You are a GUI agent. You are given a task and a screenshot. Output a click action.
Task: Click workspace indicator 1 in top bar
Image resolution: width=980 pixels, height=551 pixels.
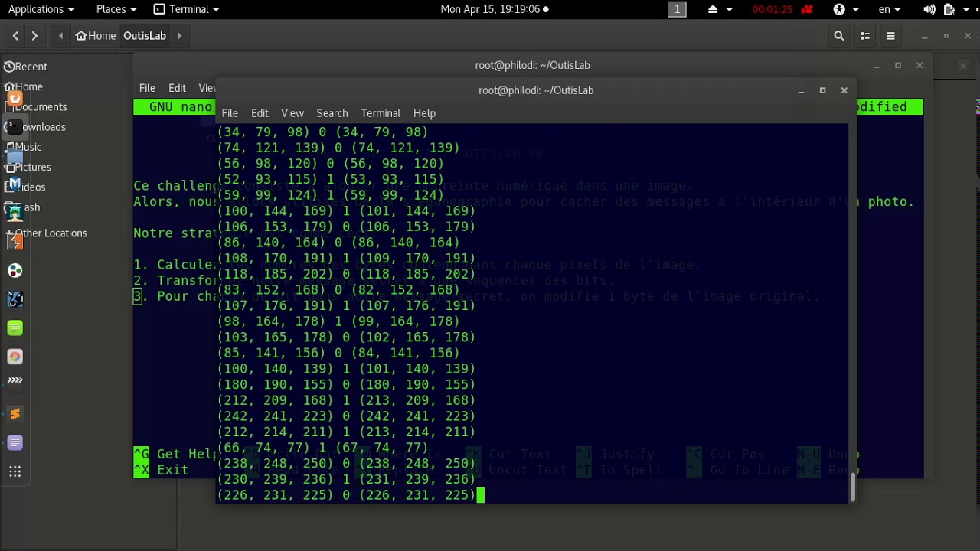pyautogui.click(x=677, y=9)
